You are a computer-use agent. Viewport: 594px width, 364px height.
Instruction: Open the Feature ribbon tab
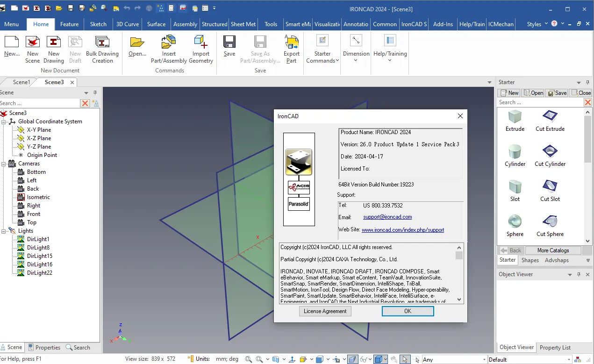pyautogui.click(x=69, y=24)
